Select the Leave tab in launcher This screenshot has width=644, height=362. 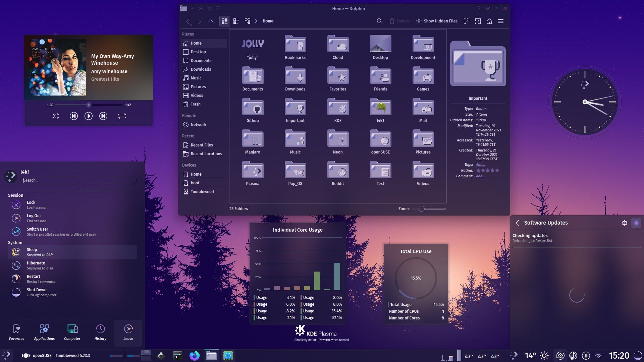click(x=128, y=333)
